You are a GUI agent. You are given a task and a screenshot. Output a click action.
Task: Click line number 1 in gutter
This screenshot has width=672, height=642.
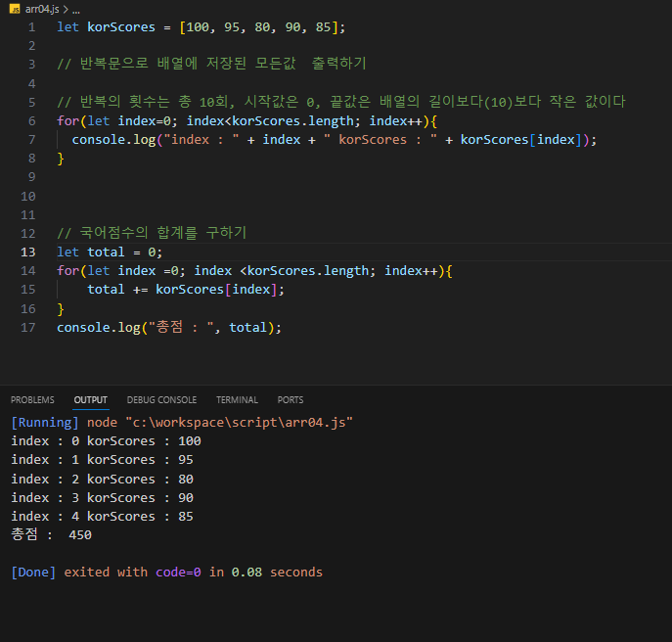click(31, 27)
